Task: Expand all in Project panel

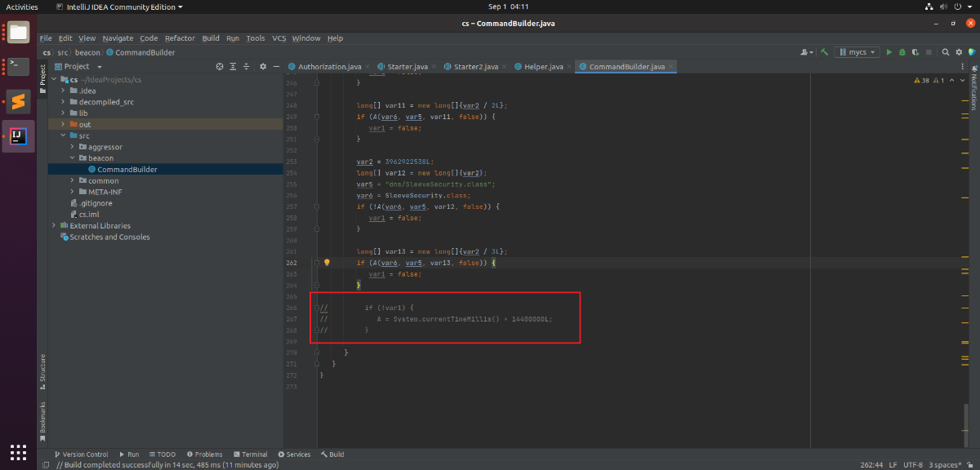Action: (234, 66)
